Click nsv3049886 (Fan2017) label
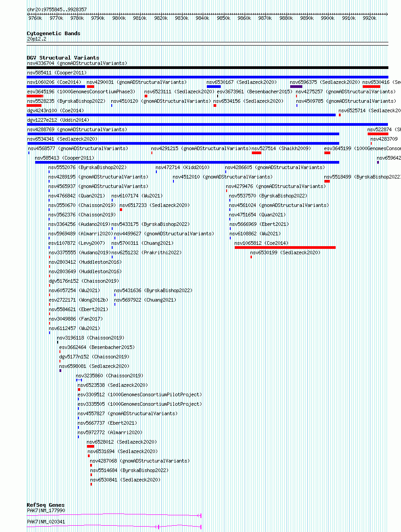This screenshot has width=401, height=532. tap(76, 320)
